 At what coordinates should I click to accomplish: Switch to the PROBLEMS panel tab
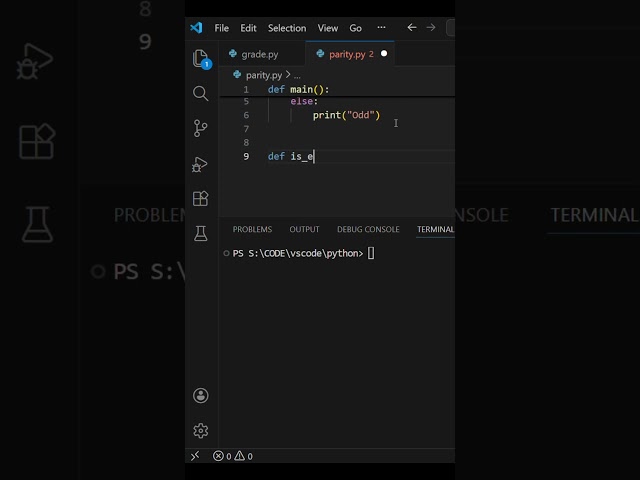[x=252, y=229]
